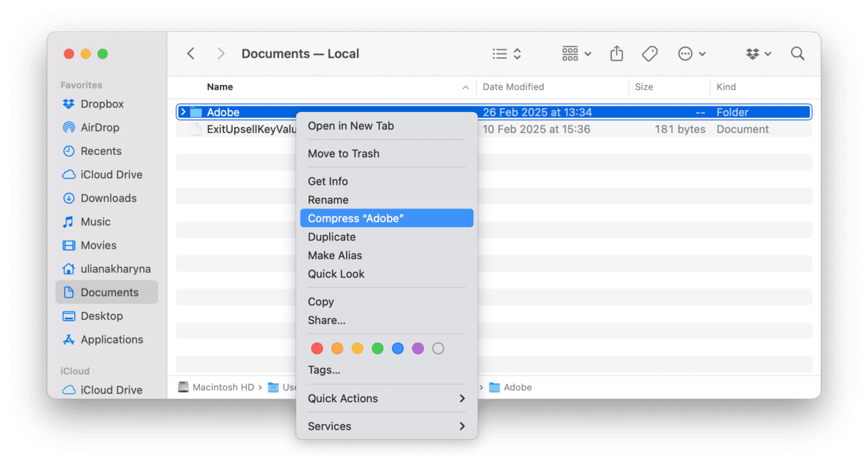Click the Share icon in Finder toolbar

pyautogui.click(x=617, y=54)
